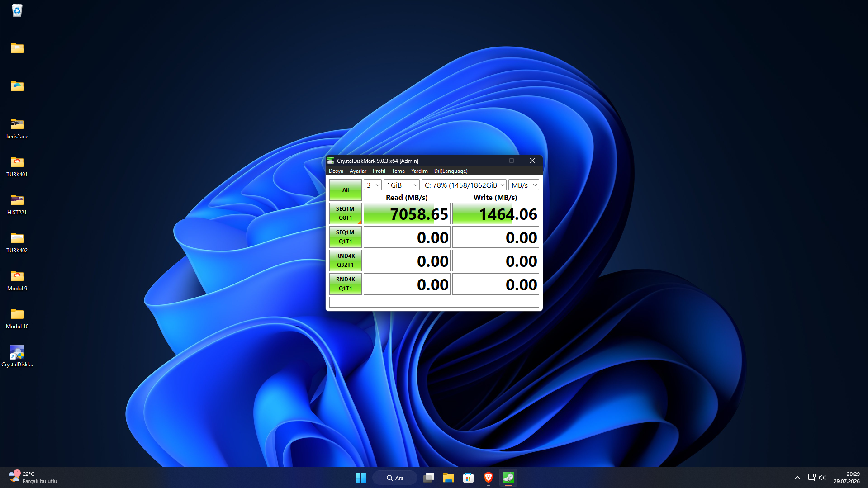Image resolution: width=868 pixels, height=488 pixels.
Task: Select the Modül 10 desktop folder
Action: click(17, 318)
